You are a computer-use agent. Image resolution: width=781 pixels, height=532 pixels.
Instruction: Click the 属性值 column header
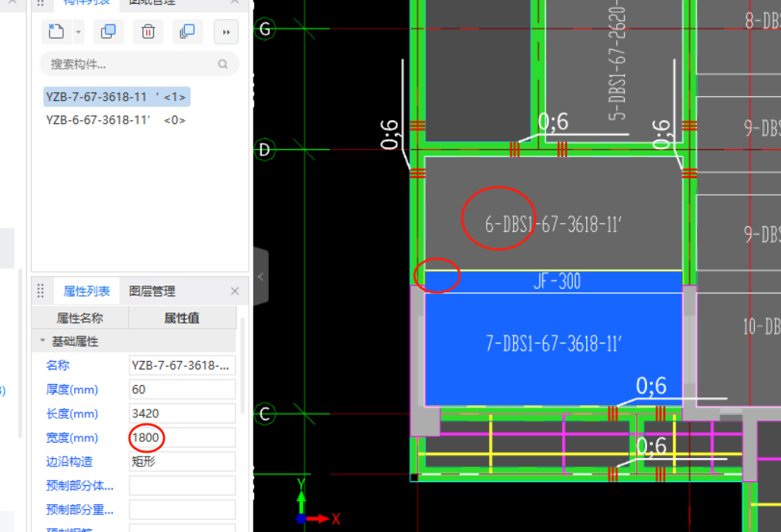tap(182, 318)
